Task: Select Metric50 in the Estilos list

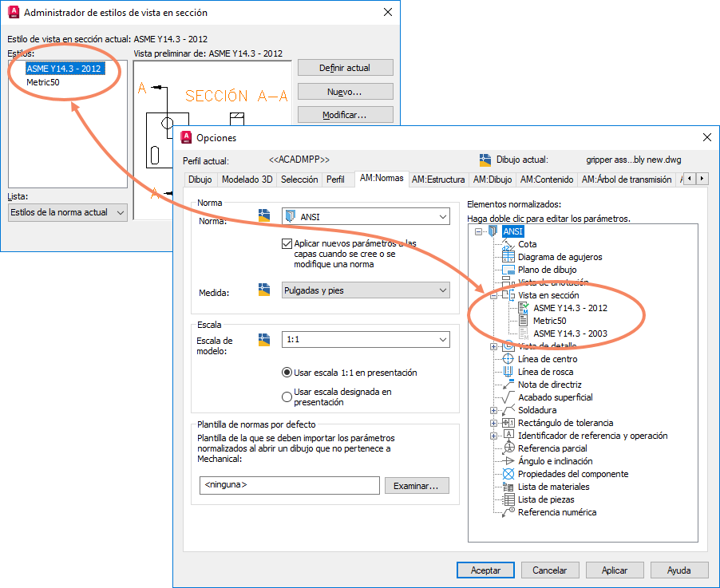Action: pyautogui.click(x=42, y=82)
